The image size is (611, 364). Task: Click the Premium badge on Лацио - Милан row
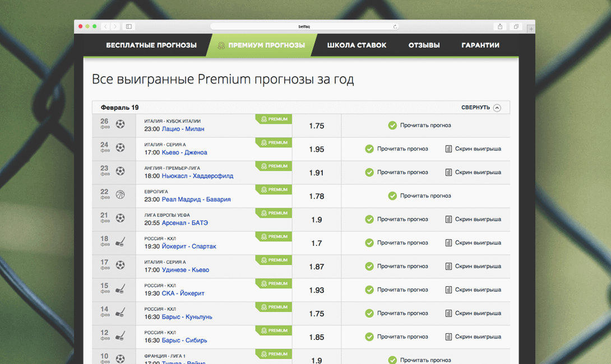274,119
